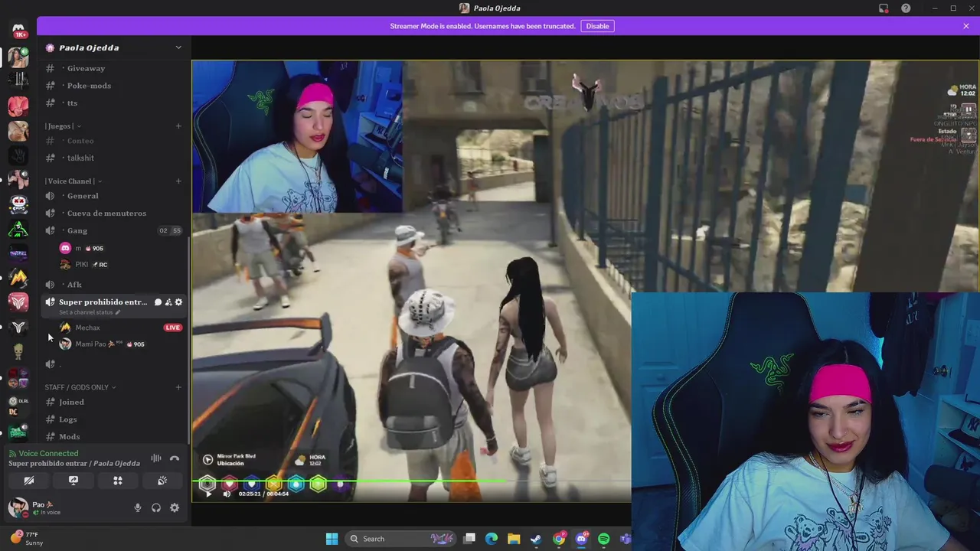
Task: Collapse the Juegos category
Action: 63,126
